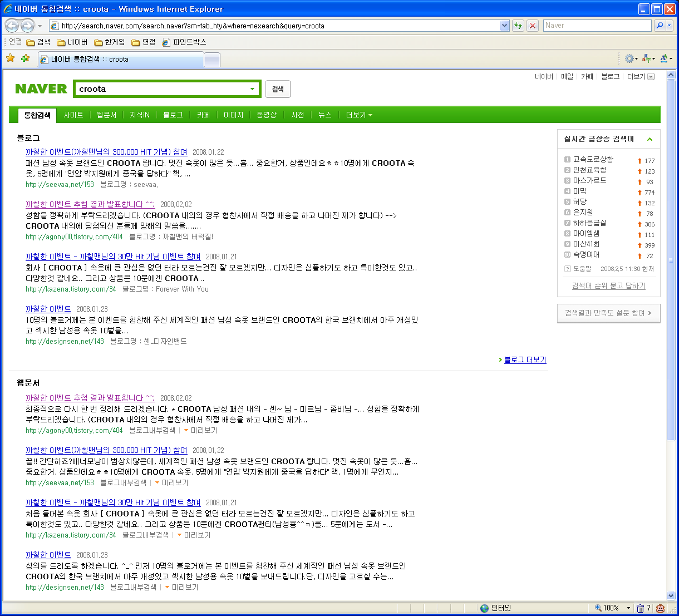
Task: Click the Add to Favorites icon
Action: (25, 58)
